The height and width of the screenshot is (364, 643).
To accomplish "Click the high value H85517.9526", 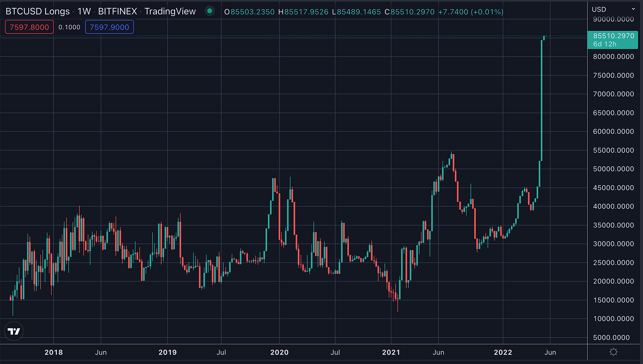I will pos(303,12).
